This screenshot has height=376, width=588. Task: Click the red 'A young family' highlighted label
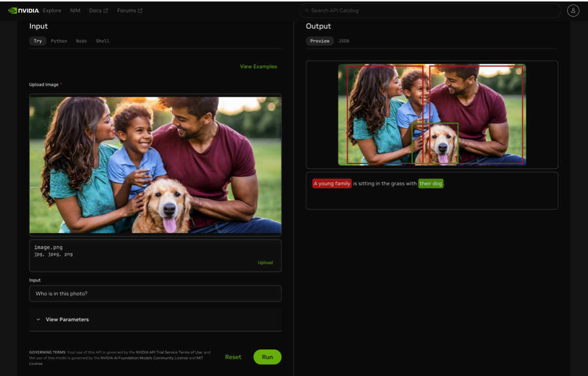coord(332,184)
